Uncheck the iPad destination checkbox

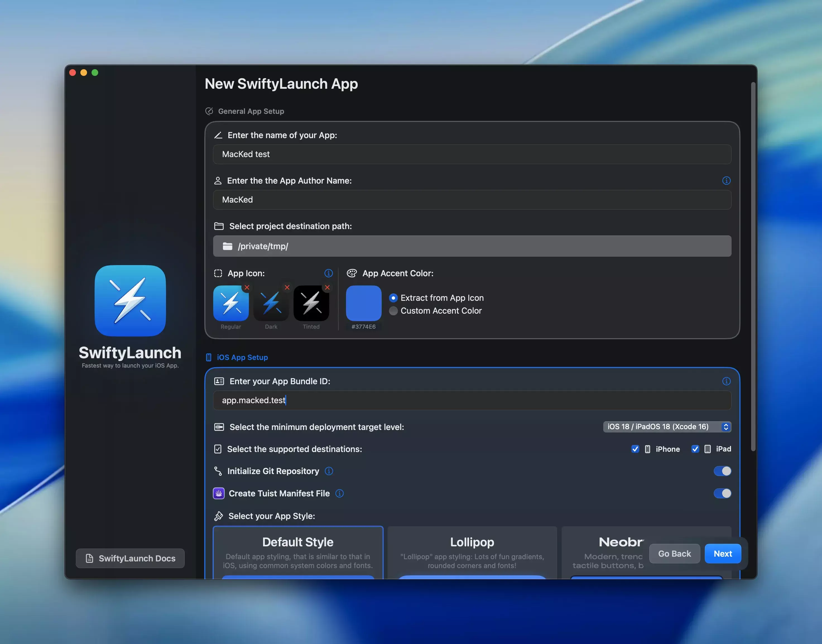[695, 449]
